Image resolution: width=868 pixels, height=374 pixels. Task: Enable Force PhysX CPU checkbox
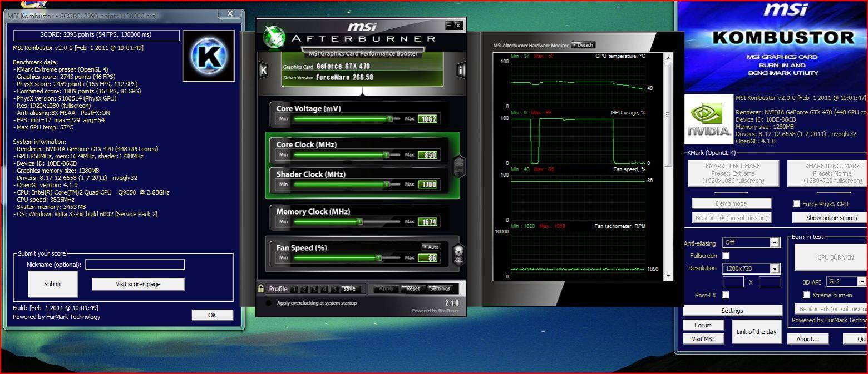tap(796, 204)
